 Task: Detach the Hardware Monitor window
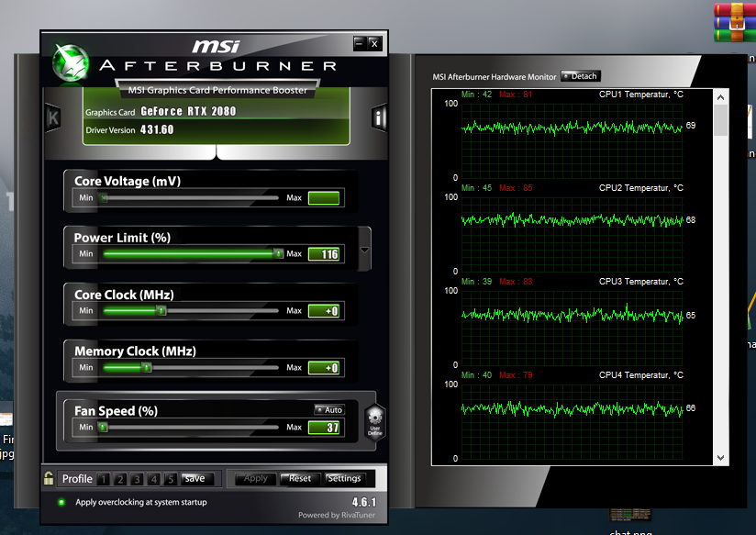[x=581, y=76]
